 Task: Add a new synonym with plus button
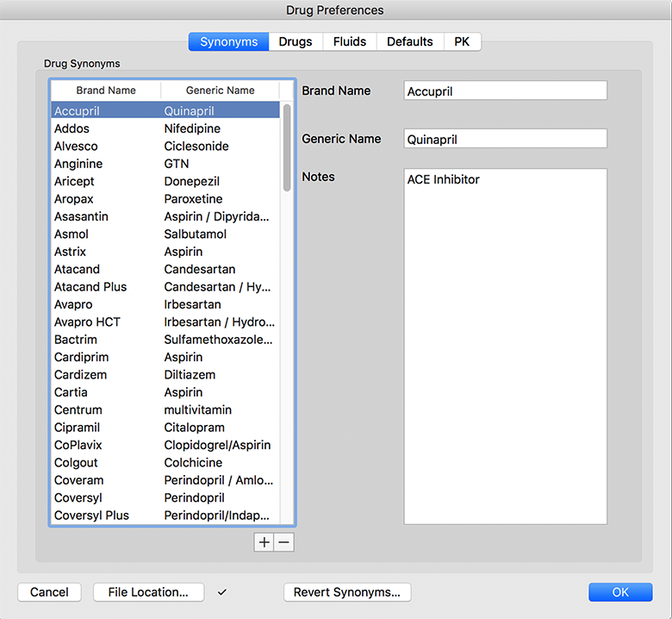tap(264, 542)
